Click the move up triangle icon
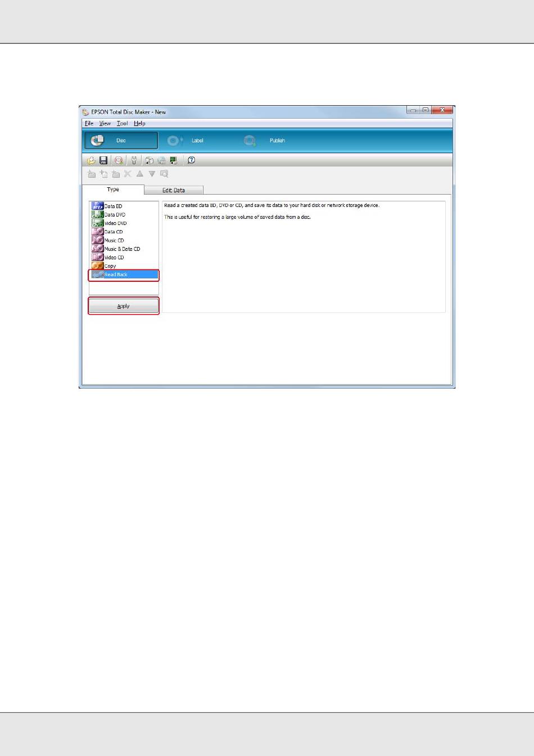The image size is (534, 756). point(140,174)
